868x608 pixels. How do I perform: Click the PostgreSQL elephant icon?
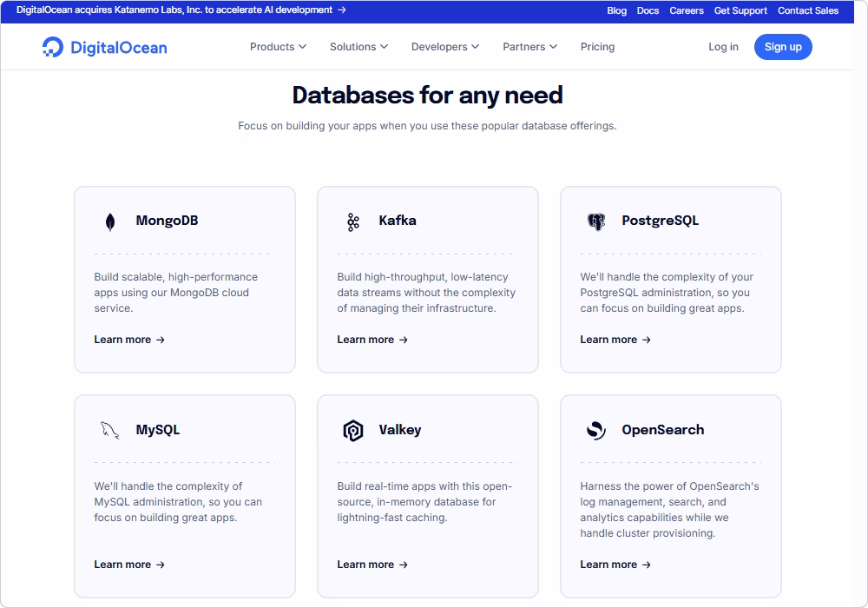[x=596, y=222]
